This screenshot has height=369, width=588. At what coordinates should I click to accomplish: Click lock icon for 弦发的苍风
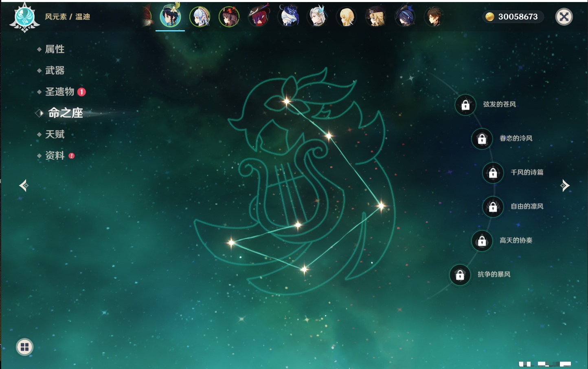(465, 105)
